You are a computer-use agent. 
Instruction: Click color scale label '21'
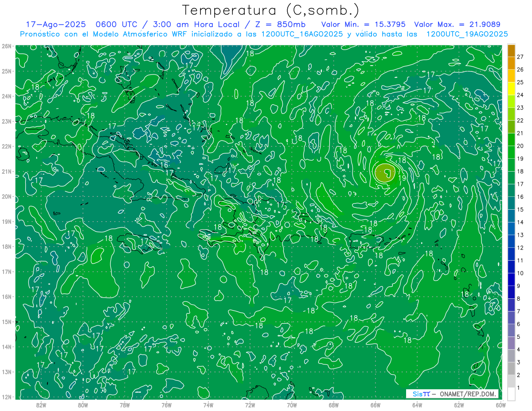(x=520, y=133)
